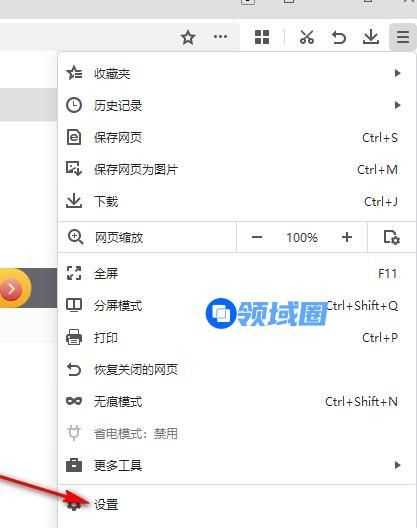Image resolution: width=417 pixels, height=528 pixels.
Task: Click the undo restore-page arrow in toolbar
Action: point(339,37)
